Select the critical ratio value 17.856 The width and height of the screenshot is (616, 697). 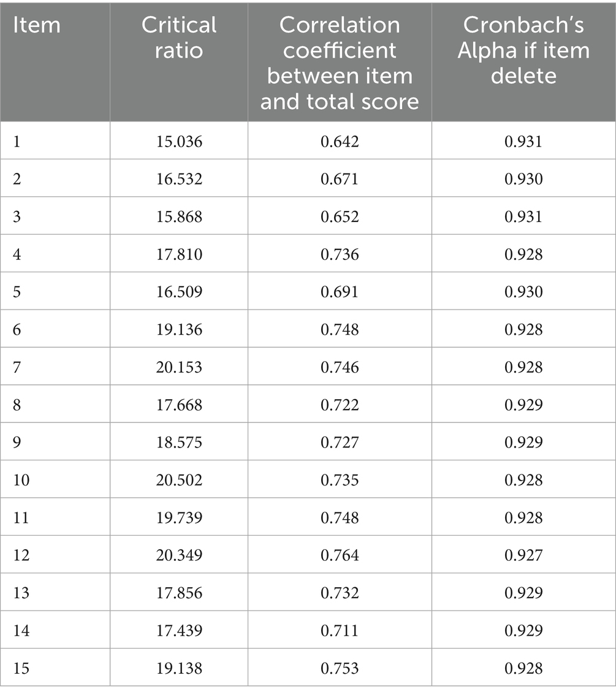tap(179, 593)
